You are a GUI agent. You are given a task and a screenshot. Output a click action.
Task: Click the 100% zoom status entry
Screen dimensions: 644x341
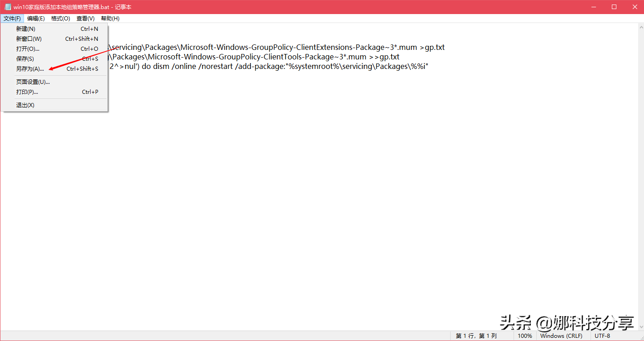point(525,336)
